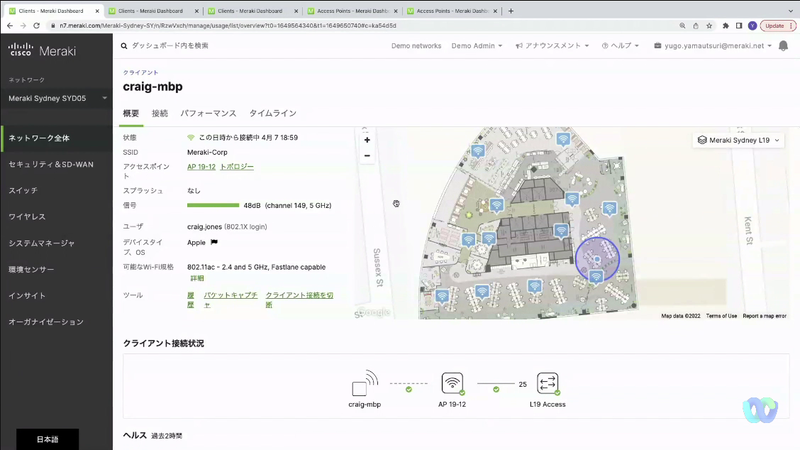
Task: Open the トポロジー link
Action: 237,167
